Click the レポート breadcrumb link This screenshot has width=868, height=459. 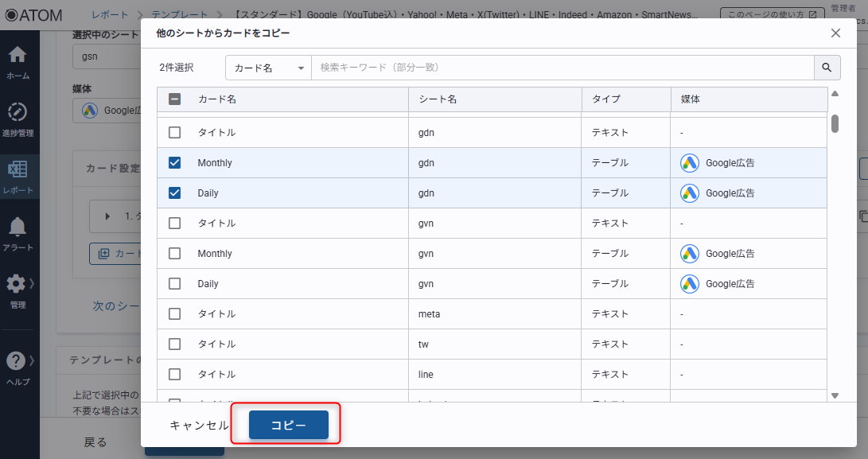point(108,14)
